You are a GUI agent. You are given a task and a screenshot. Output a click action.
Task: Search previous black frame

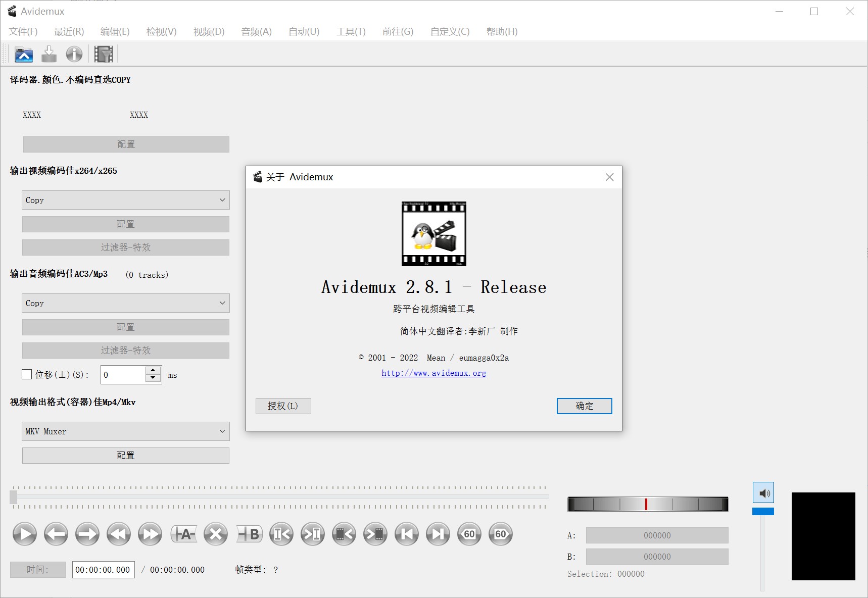(x=344, y=534)
